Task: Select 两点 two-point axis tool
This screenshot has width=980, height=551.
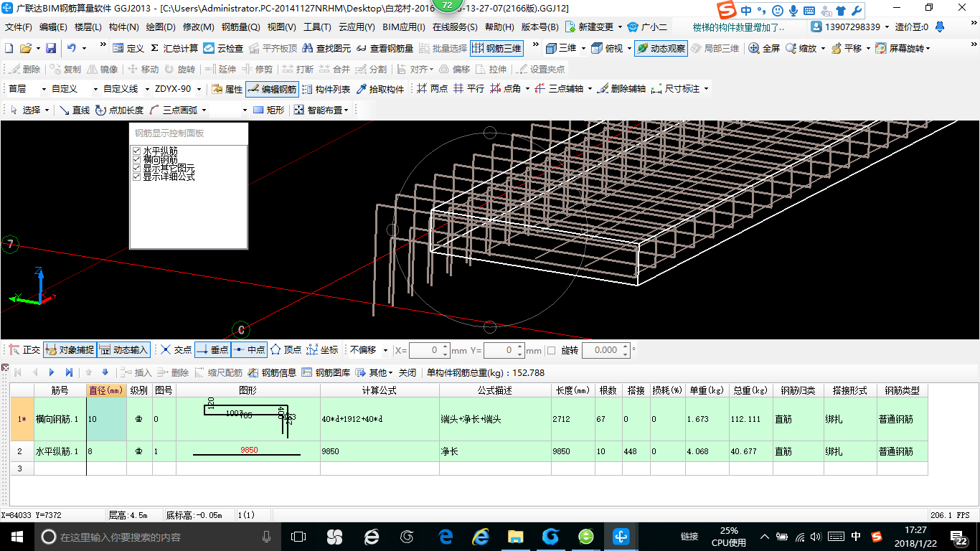Action: click(432, 89)
